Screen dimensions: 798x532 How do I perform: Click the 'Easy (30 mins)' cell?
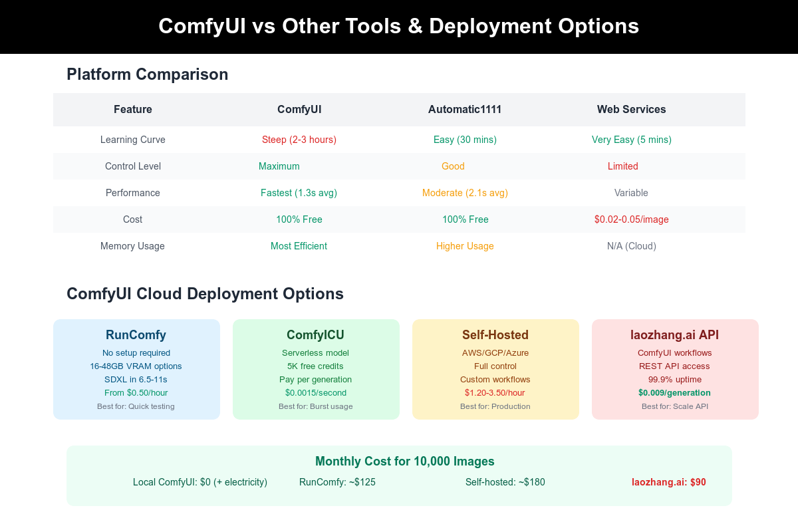click(465, 140)
